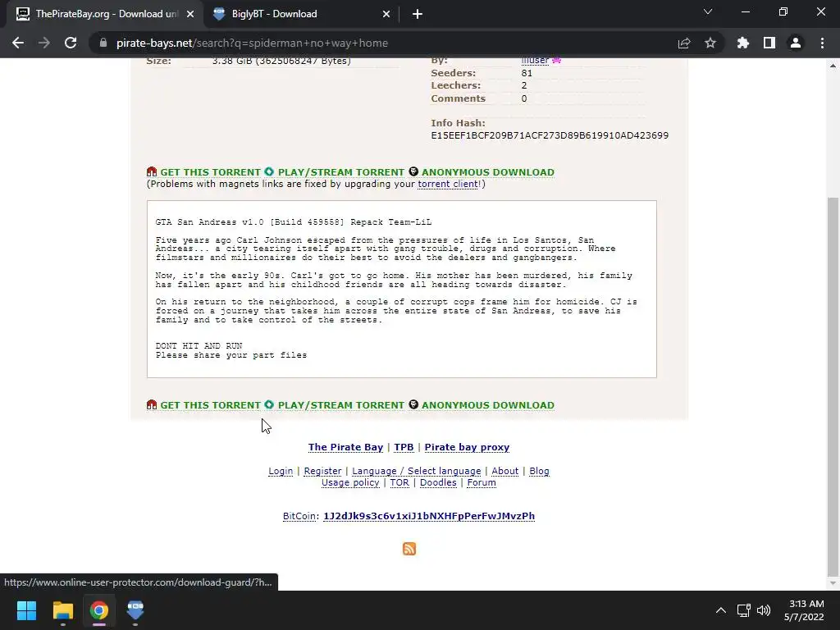The width and height of the screenshot is (840, 630).
Task: Show hidden system tray icons
Action: coord(721,610)
